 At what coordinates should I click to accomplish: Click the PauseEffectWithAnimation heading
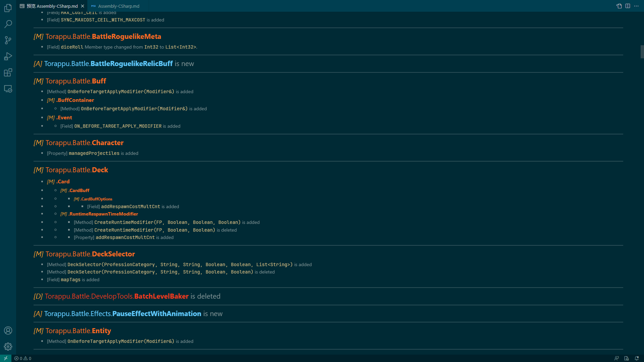click(156, 314)
